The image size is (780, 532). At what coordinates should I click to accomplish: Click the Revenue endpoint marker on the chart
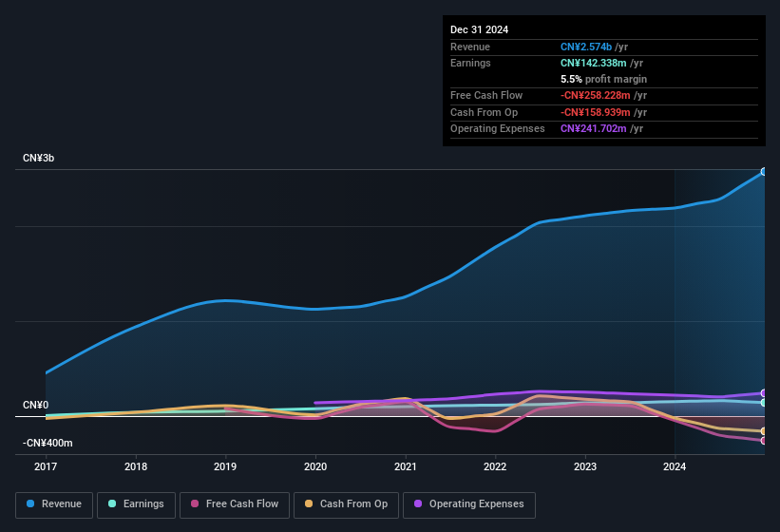(x=764, y=172)
